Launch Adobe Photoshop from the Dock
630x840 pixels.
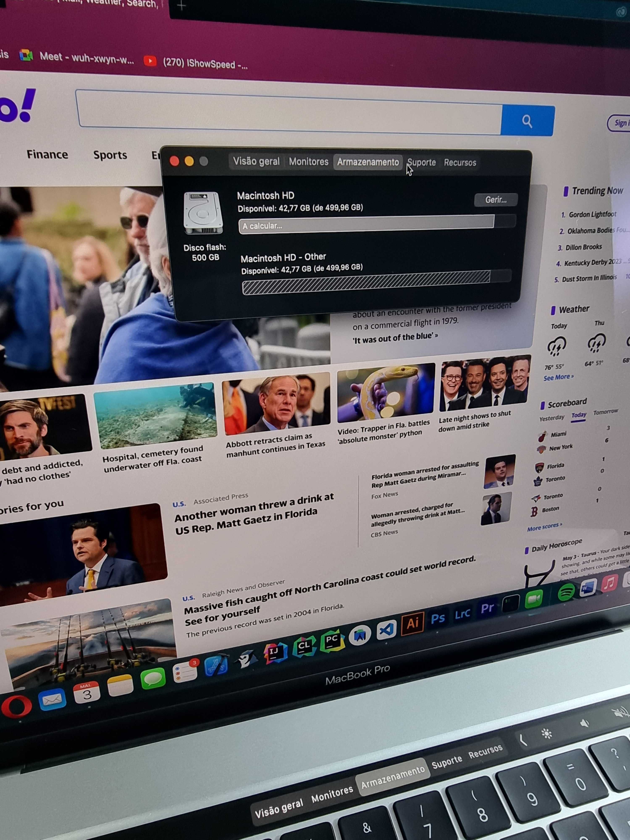[438, 619]
